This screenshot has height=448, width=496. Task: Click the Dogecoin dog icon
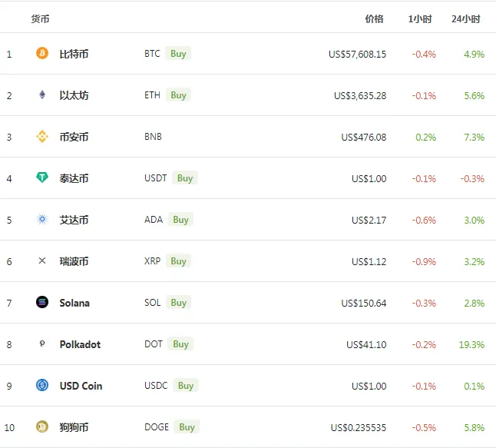tap(42, 426)
